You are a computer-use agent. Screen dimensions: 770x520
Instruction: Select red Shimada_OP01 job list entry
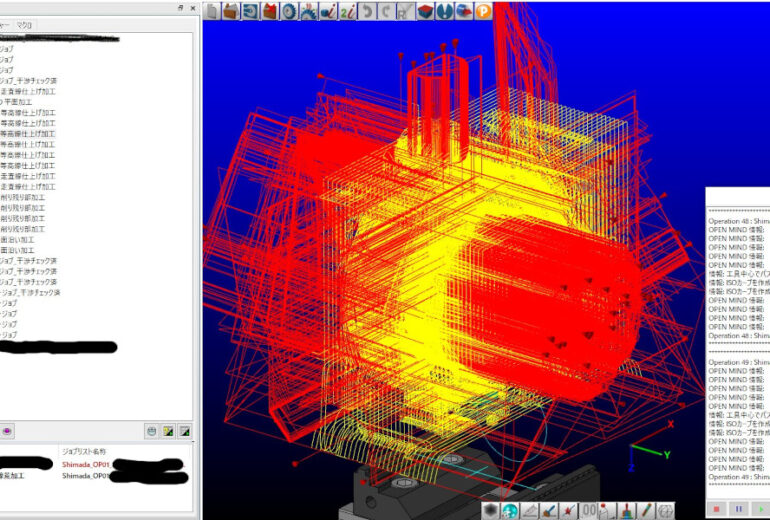(84, 465)
